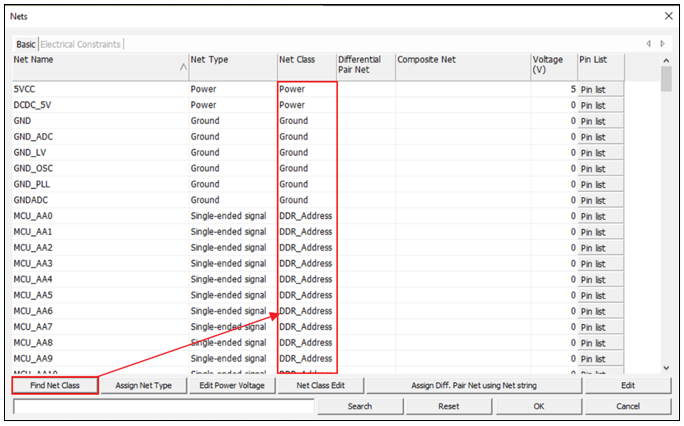
Task: Cancel the Nets dialog
Action: point(627,406)
